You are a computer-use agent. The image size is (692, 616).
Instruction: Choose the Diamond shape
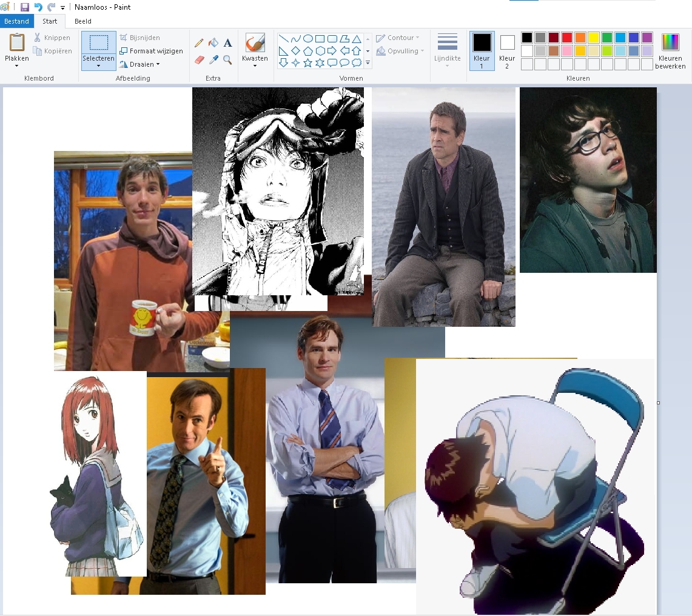(296, 51)
